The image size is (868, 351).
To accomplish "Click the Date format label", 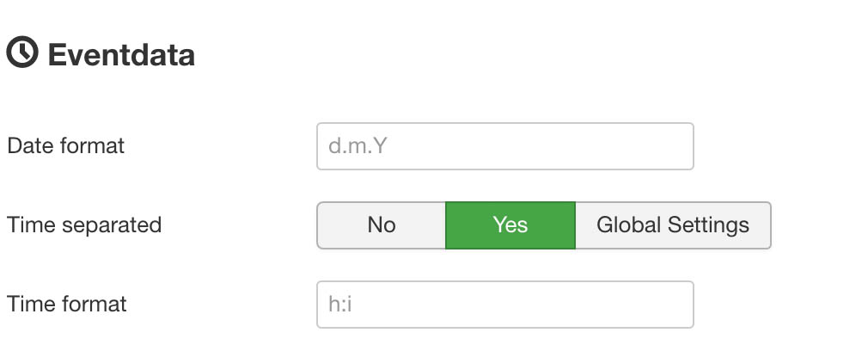I will pos(66,146).
